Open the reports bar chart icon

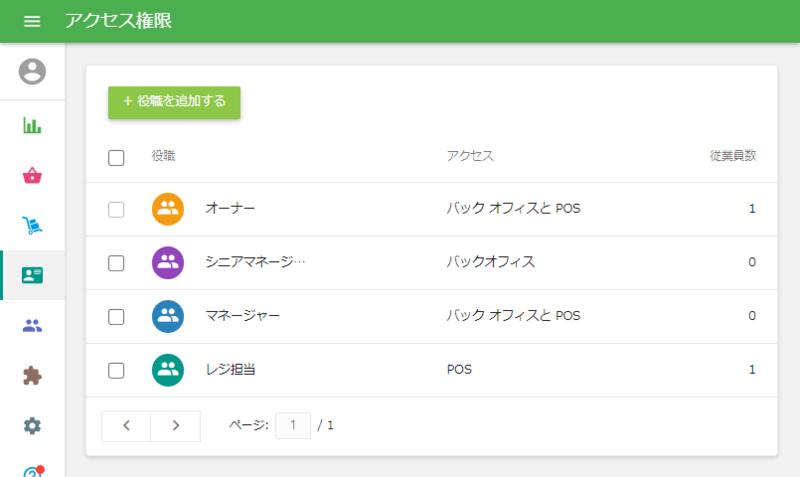click(x=32, y=126)
